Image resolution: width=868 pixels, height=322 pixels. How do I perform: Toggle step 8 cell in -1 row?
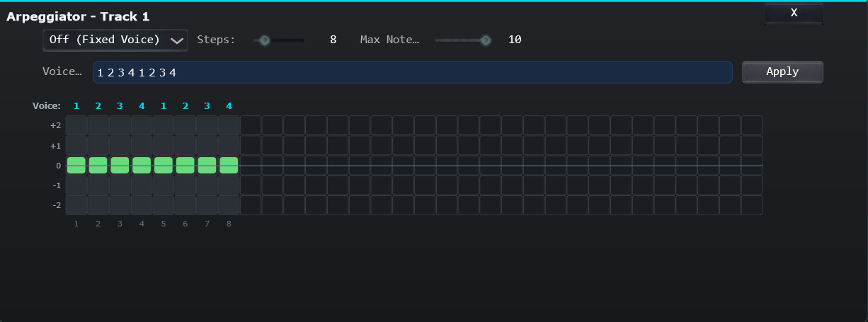(229, 185)
